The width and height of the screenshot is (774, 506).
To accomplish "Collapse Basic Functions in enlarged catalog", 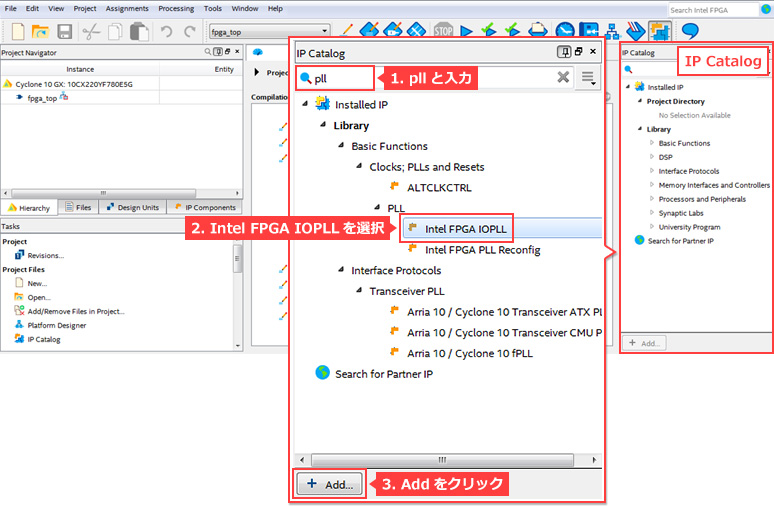I will [341, 145].
